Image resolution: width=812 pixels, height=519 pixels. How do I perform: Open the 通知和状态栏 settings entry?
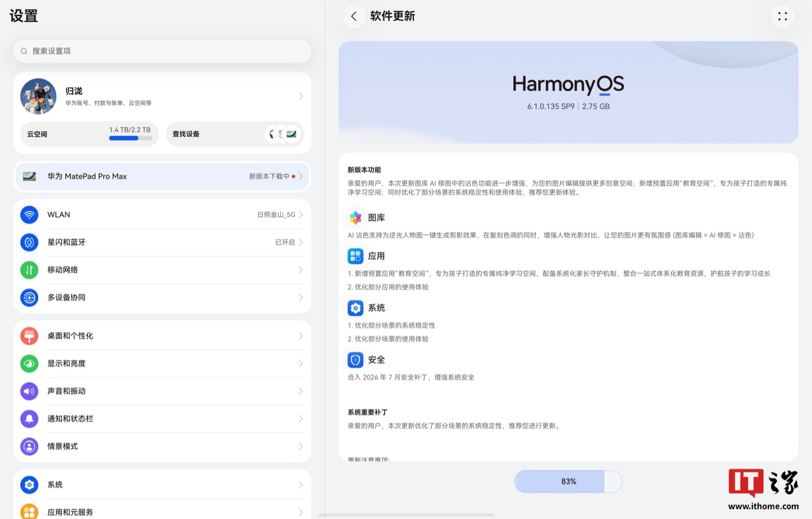(162, 419)
